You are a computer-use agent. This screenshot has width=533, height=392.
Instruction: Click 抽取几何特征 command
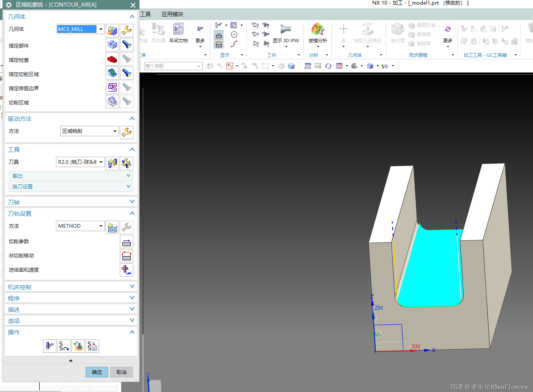coord(368,33)
